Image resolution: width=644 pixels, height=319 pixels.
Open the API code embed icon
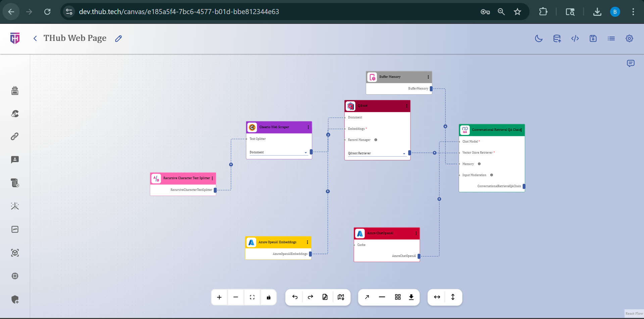coord(575,39)
